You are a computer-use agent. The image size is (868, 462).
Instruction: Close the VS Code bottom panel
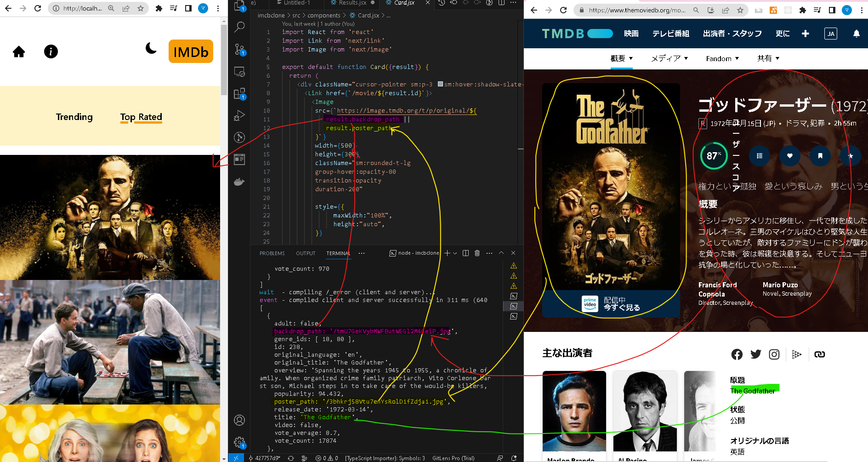pos(513,253)
